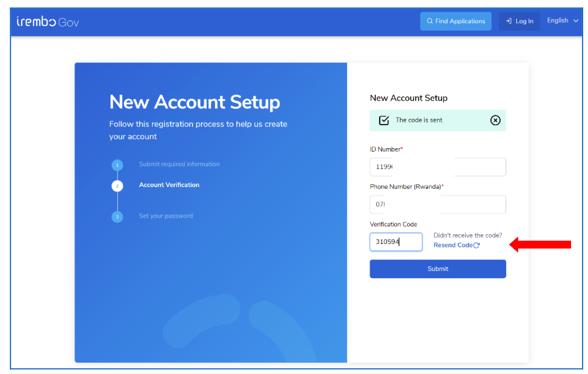Submit the verification form

pos(438,269)
